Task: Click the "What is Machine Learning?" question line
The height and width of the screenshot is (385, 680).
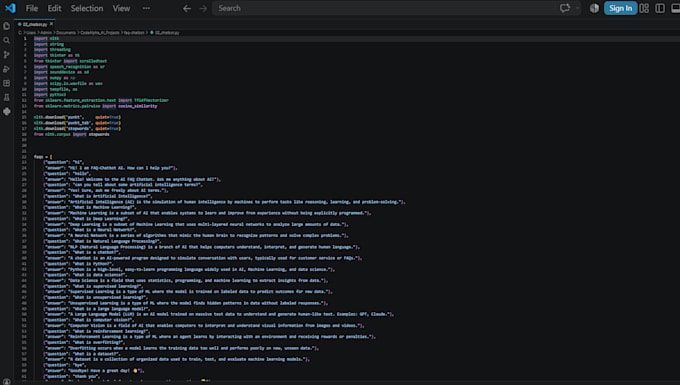Action: (90, 208)
